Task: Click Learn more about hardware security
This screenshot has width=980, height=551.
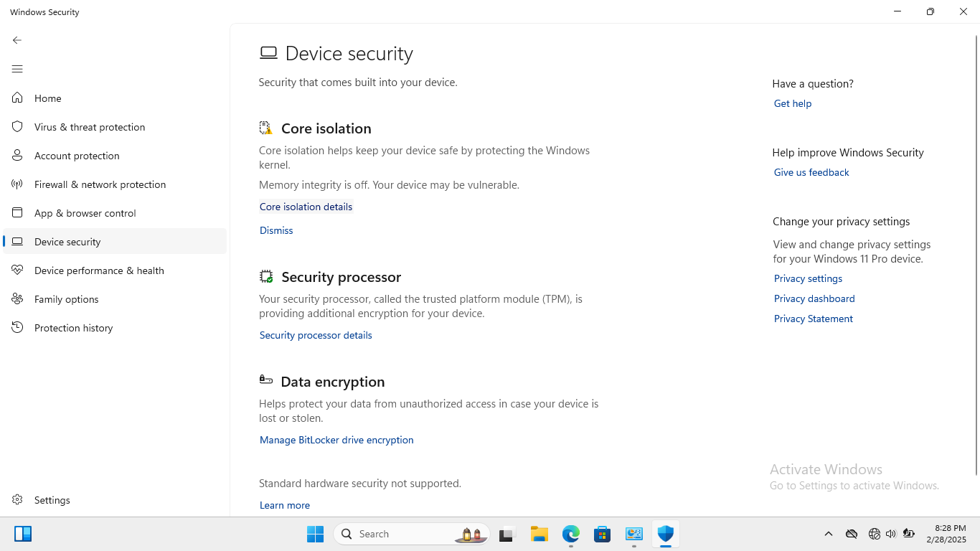Action: tap(285, 505)
